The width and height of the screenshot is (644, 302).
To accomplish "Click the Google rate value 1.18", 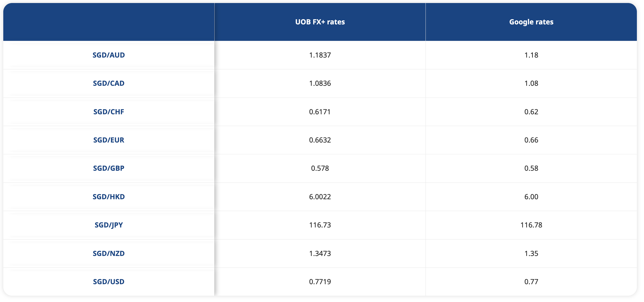I will coord(531,55).
